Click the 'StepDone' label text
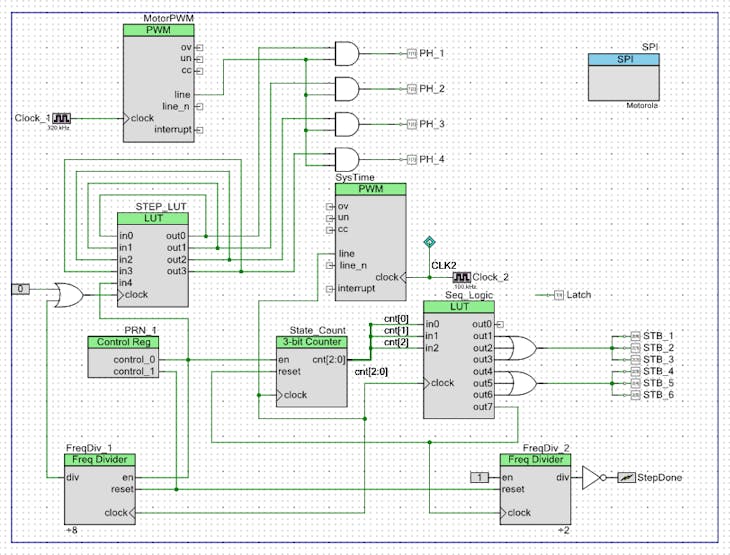 click(x=659, y=478)
